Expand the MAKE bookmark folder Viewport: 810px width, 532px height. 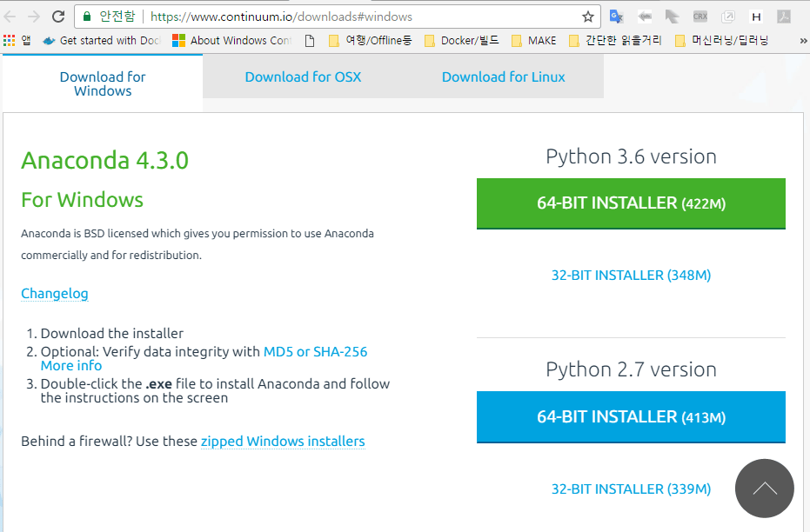(533, 40)
